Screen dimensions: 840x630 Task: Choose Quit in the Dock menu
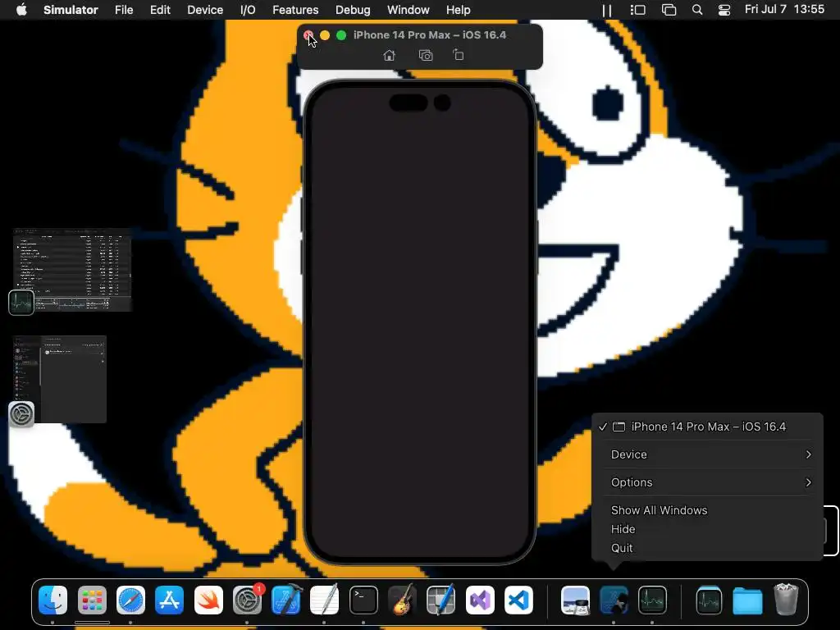point(707,548)
